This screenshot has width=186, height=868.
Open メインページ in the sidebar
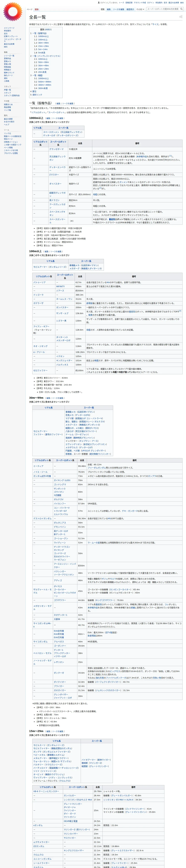tap(9, 28)
